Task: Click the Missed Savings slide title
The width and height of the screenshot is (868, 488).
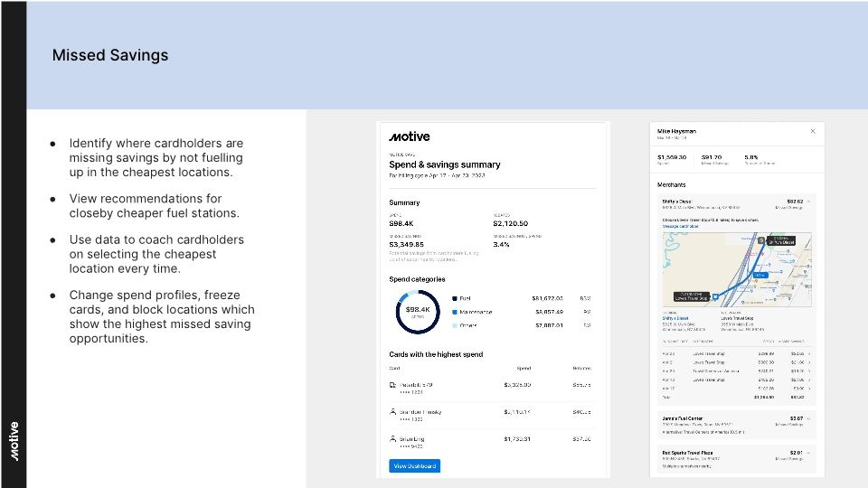Action: click(x=110, y=55)
